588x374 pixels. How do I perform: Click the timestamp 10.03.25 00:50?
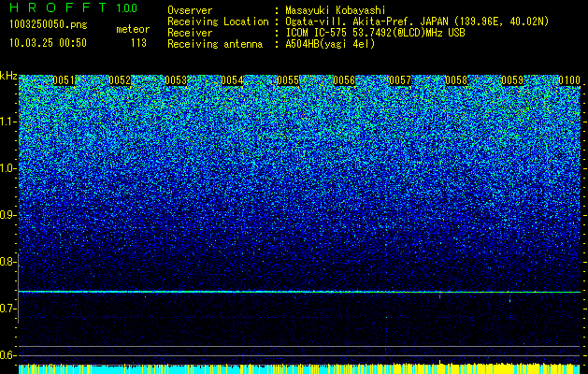[x=48, y=43]
